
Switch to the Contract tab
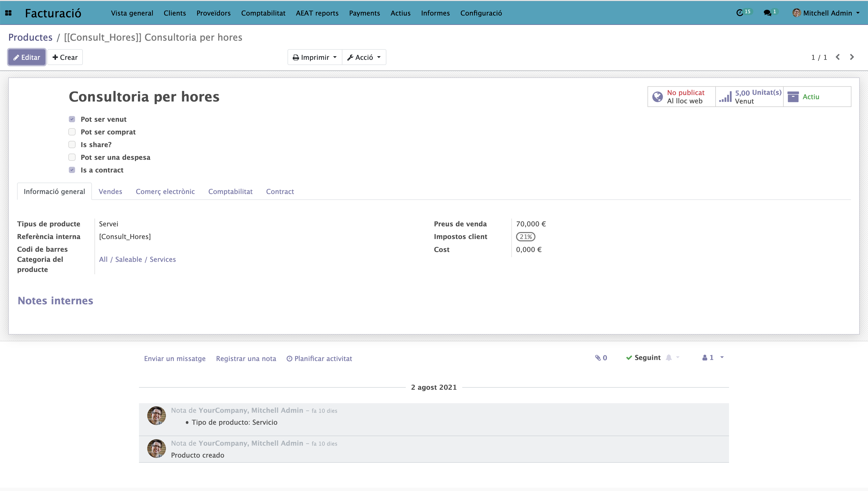[280, 191]
